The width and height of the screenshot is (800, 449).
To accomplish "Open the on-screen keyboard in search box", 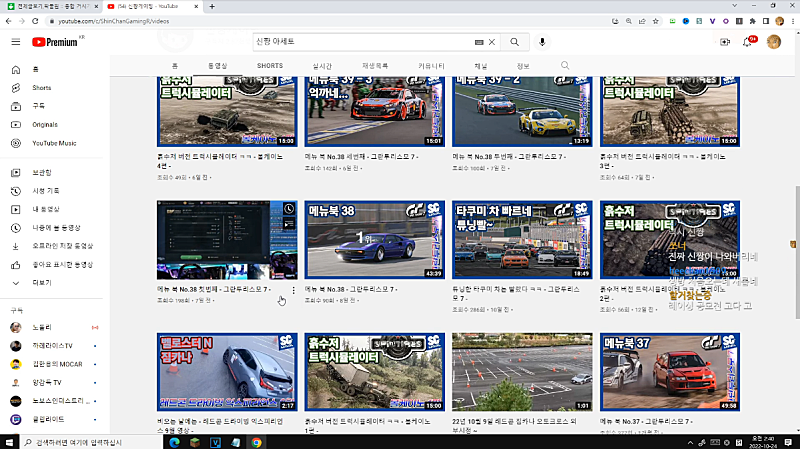I will click(479, 42).
